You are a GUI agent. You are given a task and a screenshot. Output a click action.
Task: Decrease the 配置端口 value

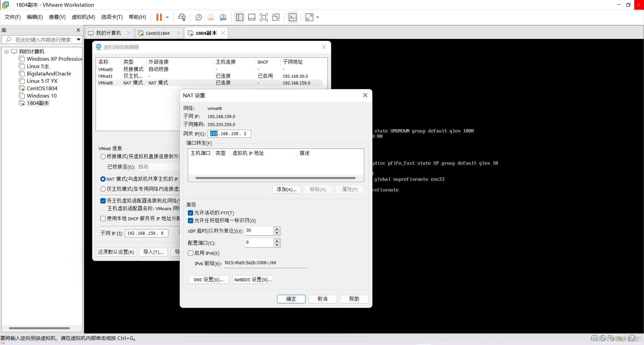(277, 245)
